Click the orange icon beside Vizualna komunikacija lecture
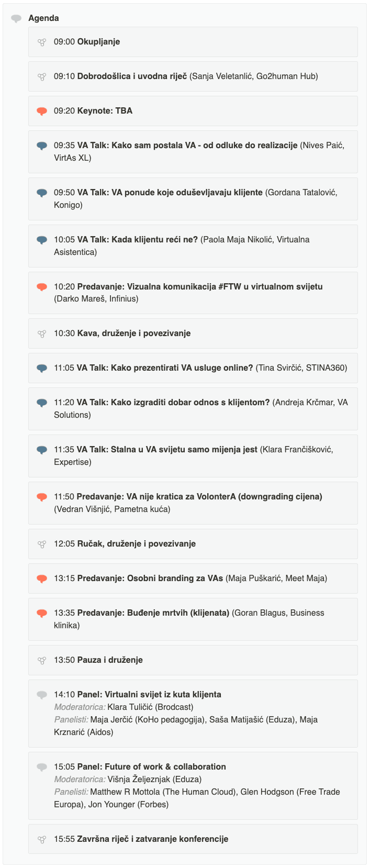Viewport: 370px width, 868px height. click(42, 287)
